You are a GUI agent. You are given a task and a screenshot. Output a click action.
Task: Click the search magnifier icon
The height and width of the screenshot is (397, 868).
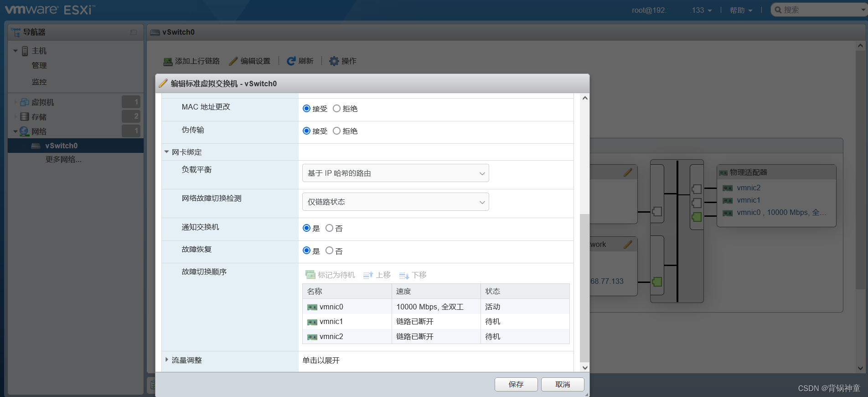(778, 10)
